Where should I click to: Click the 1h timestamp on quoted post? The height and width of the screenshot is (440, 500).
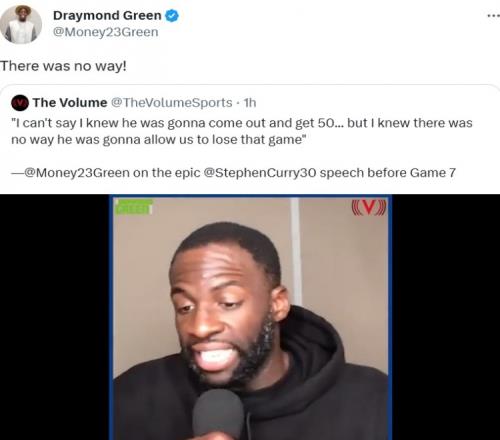click(250, 103)
